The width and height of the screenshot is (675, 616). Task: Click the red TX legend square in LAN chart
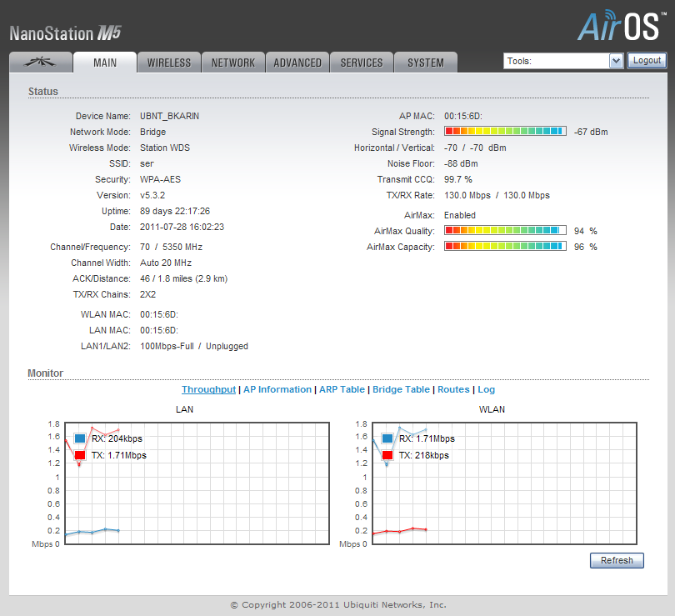[x=80, y=455]
